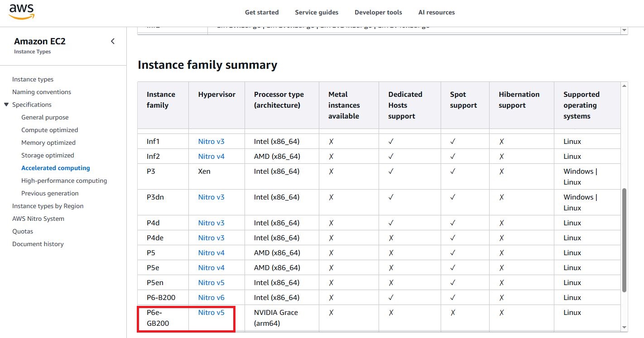The width and height of the screenshot is (644, 338).
Task: Open General purpose specifications
Action: coord(45,117)
